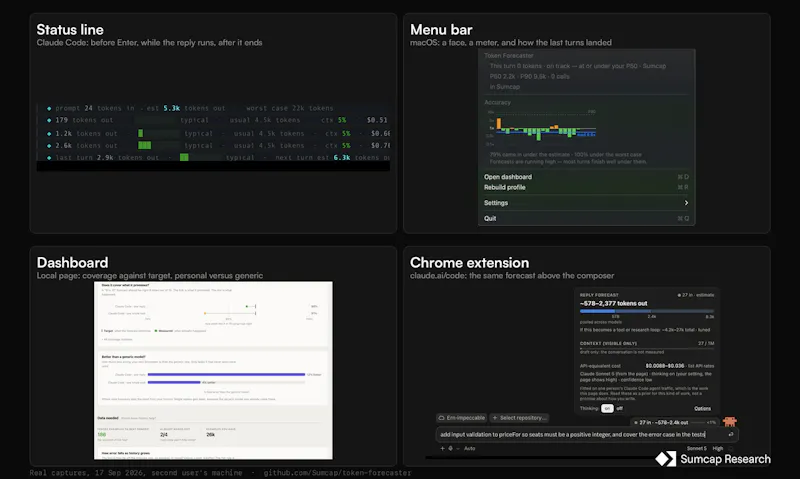The width and height of the screenshot is (800, 479).
Task: Choose Quit in the menu bar popup
Action: point(586,218)
